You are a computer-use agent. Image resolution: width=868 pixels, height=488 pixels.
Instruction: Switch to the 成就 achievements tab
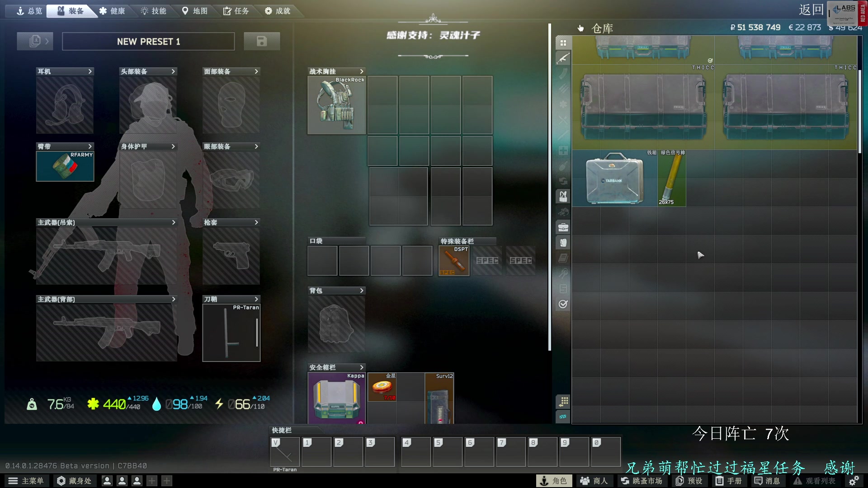click(278, 11)
